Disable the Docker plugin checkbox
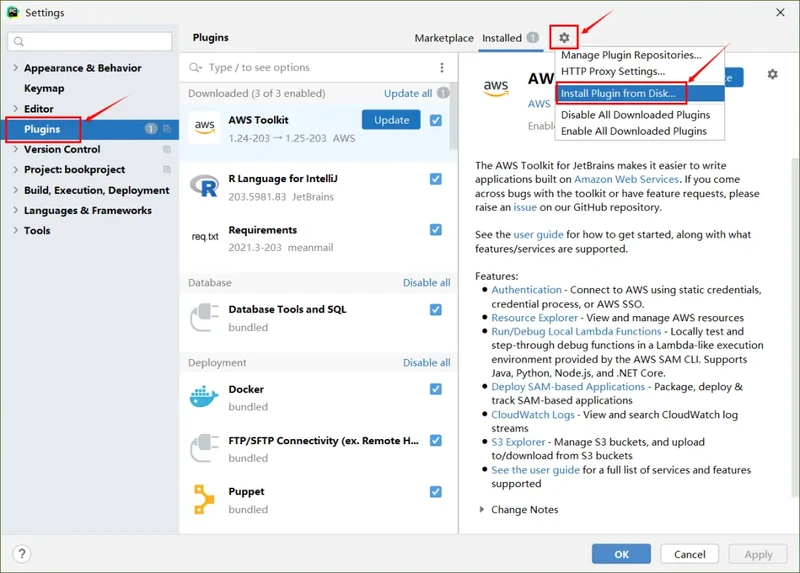 point(436,389)
